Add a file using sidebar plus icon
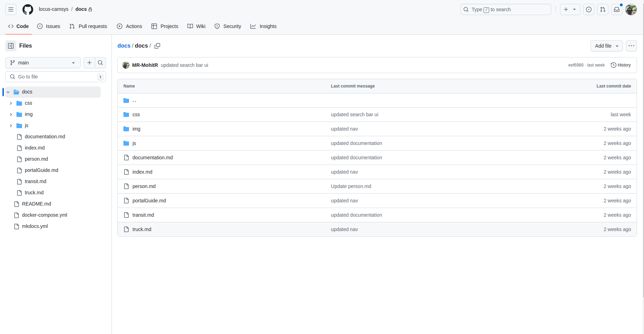 tap(90, 63)
